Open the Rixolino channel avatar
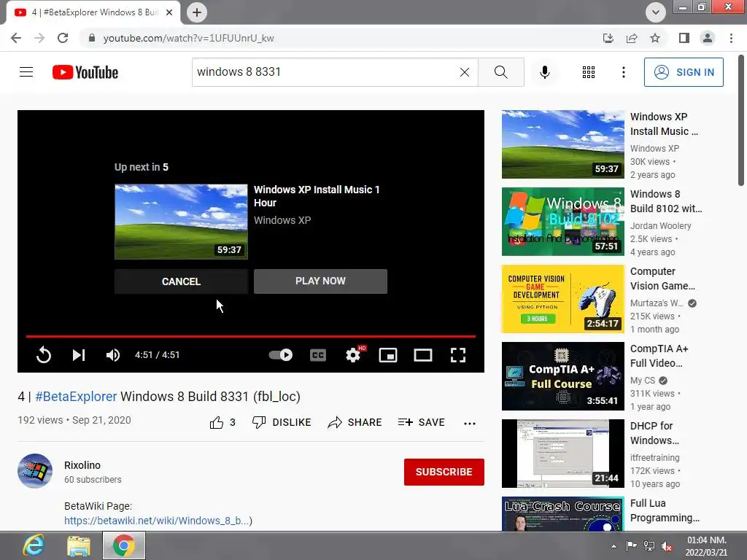747x560 pixels. tap(35, 471)
